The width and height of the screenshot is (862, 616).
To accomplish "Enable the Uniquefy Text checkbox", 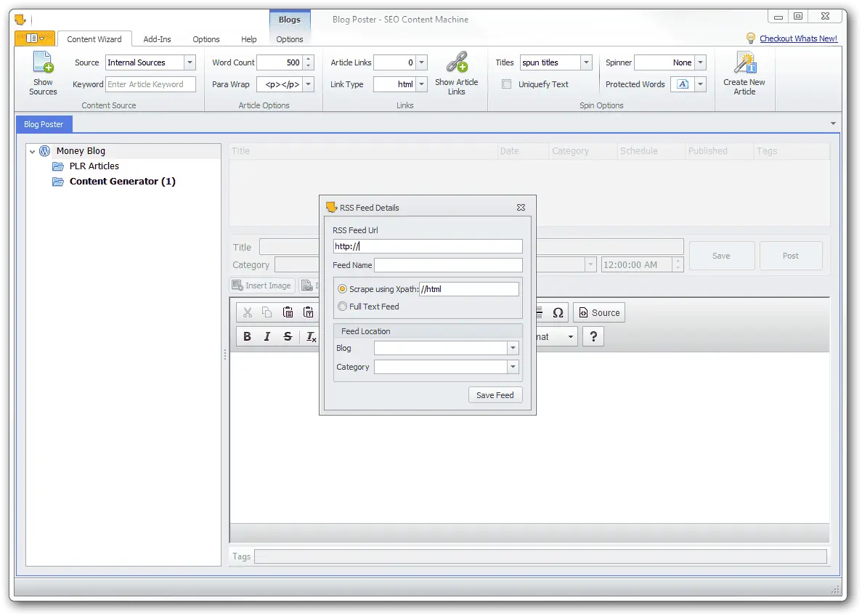I will [x=506, y=84].
